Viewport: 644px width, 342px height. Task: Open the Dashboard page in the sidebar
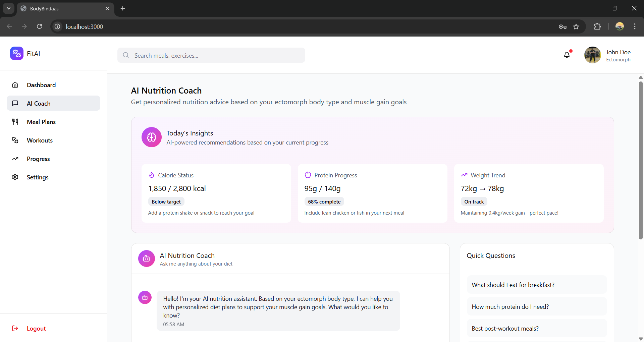coord(41,85)
